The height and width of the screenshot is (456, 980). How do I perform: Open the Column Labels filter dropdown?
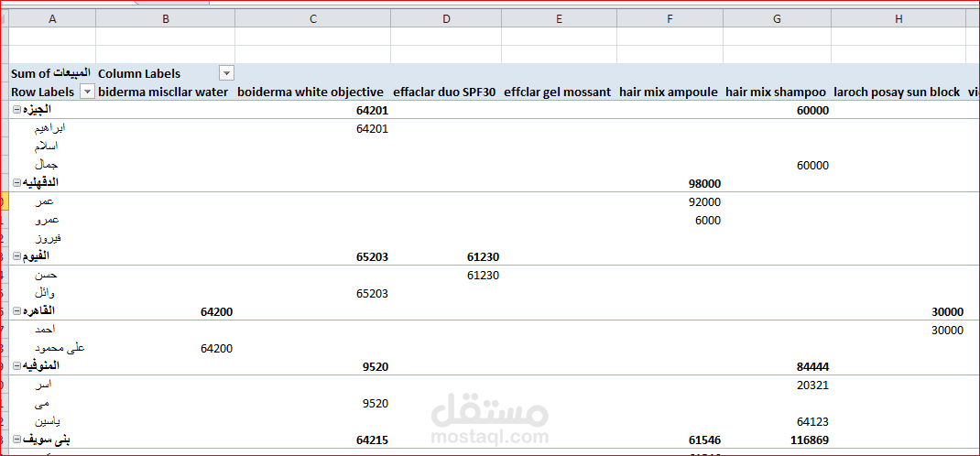coord(226,73)
